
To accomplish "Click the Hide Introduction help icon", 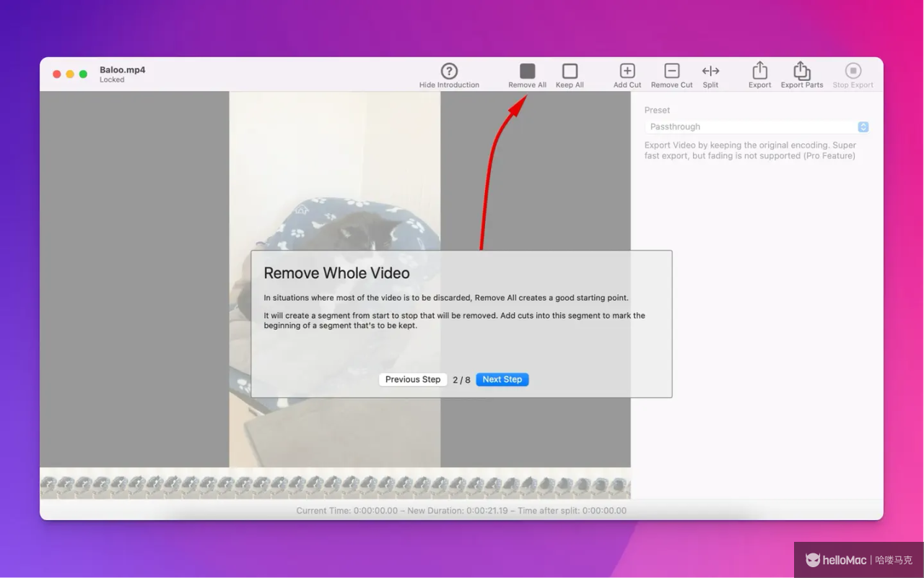I will tap(449, 71).
